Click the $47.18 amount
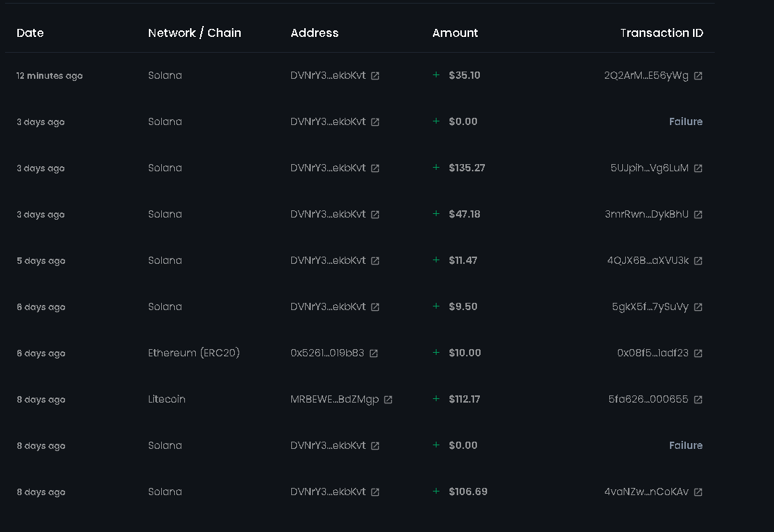 [x=465, y=214]
